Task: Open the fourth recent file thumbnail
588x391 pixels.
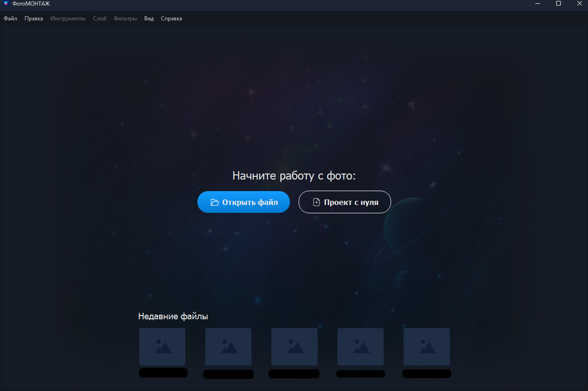Action: (361, 347)
